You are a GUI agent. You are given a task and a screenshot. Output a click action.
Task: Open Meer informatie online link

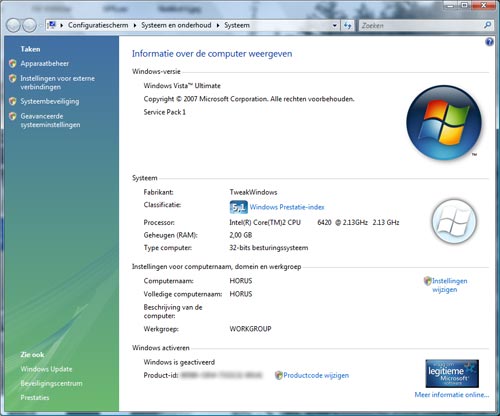coord(452,395)
